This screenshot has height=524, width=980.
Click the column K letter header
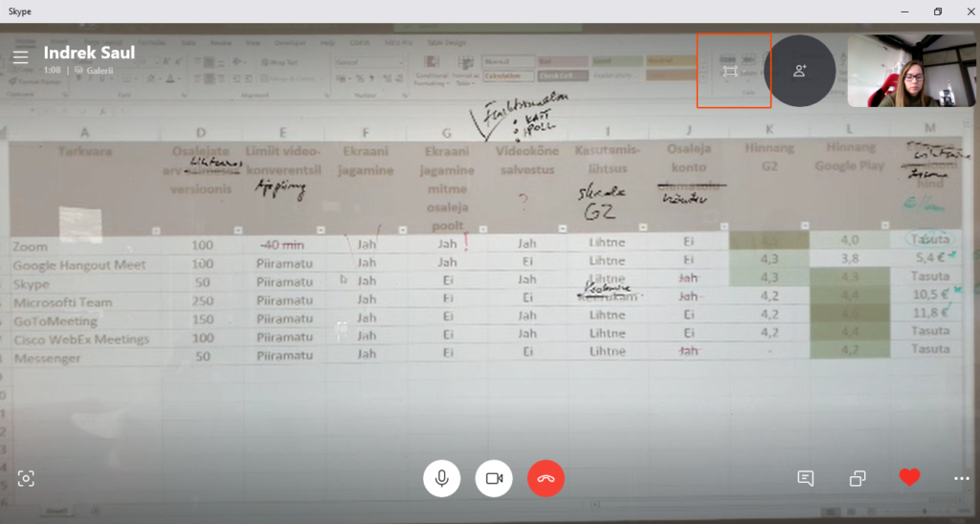click(x=768, y=129)
